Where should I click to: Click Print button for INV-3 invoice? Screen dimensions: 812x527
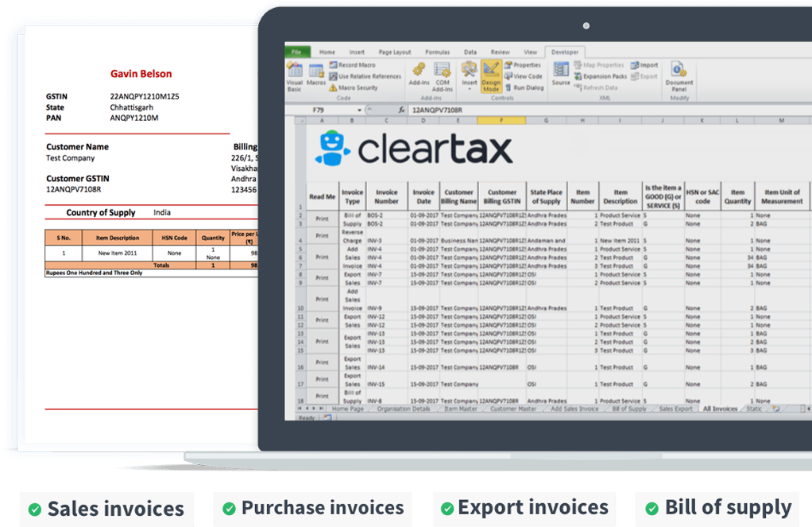click(x=322, y=236)
